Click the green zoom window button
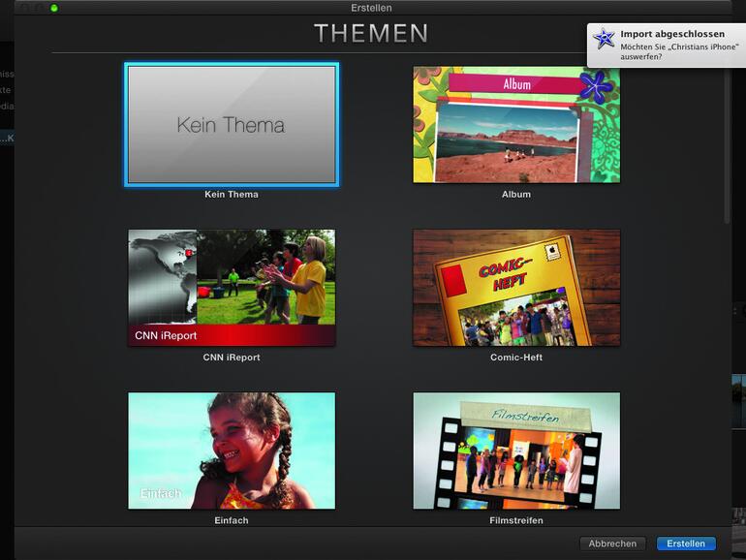The width and height of the screenshot is (746, 560). [x=54, y=8]
